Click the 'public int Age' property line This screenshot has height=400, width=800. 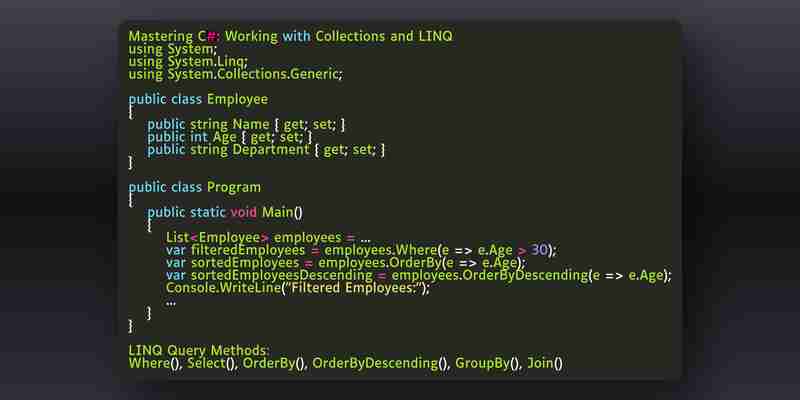[230, 137]
